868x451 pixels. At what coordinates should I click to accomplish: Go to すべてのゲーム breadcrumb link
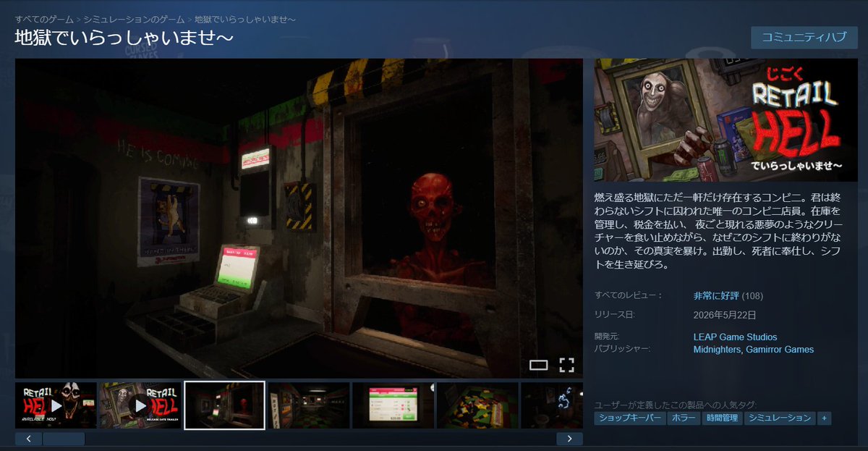44,19
